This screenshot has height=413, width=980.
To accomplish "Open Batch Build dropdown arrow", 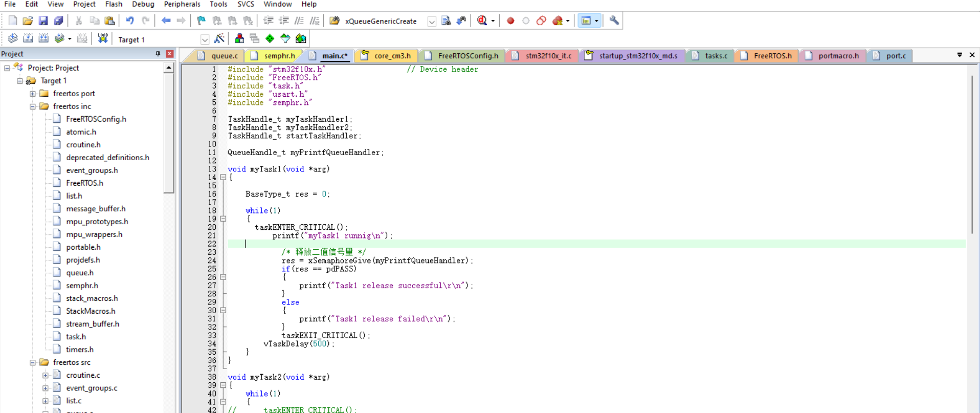I will click(70, 39).
